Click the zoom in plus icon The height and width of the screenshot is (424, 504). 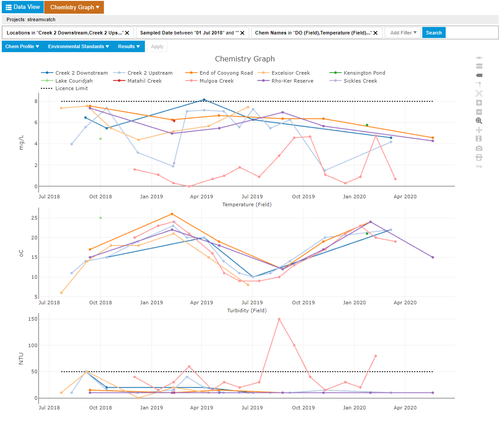pos(479,103)
